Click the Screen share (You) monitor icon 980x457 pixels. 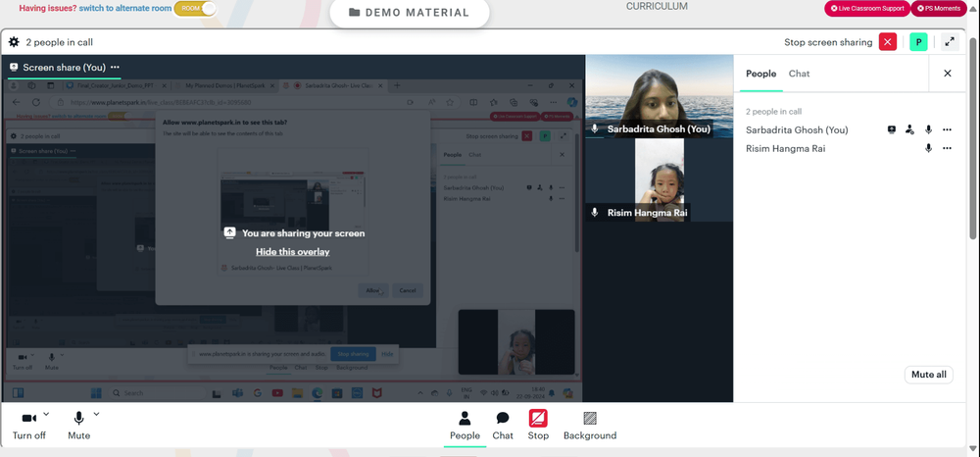14,67
